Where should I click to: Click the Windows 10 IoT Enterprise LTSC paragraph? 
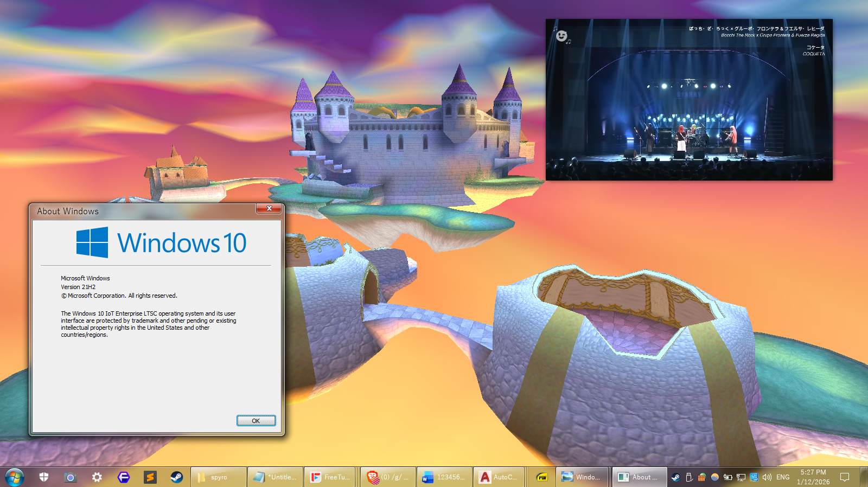pos(148,324)
